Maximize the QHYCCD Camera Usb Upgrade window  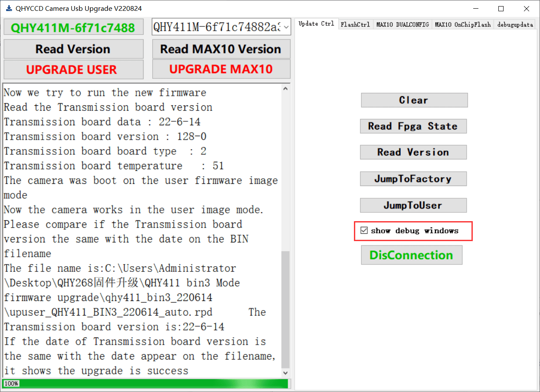[x=501, y=9]
